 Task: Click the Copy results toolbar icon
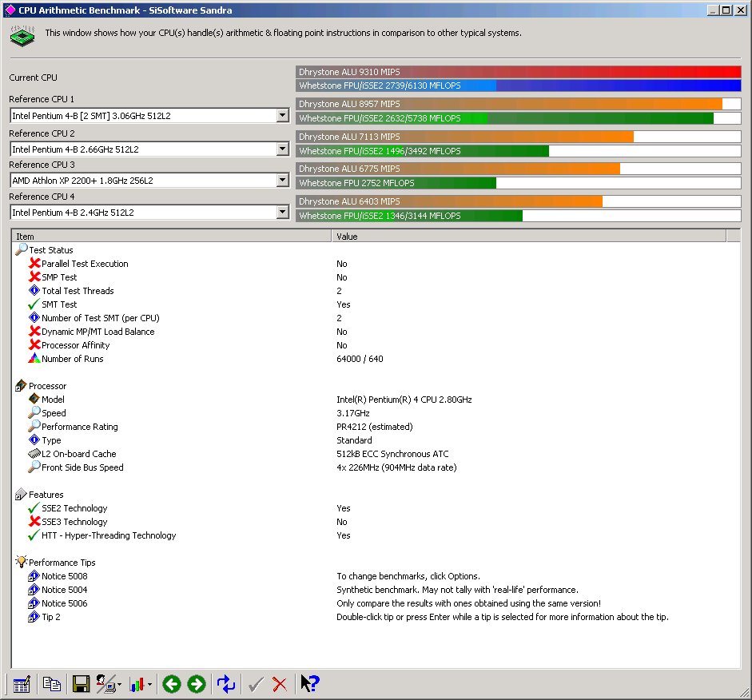(52, 684)
